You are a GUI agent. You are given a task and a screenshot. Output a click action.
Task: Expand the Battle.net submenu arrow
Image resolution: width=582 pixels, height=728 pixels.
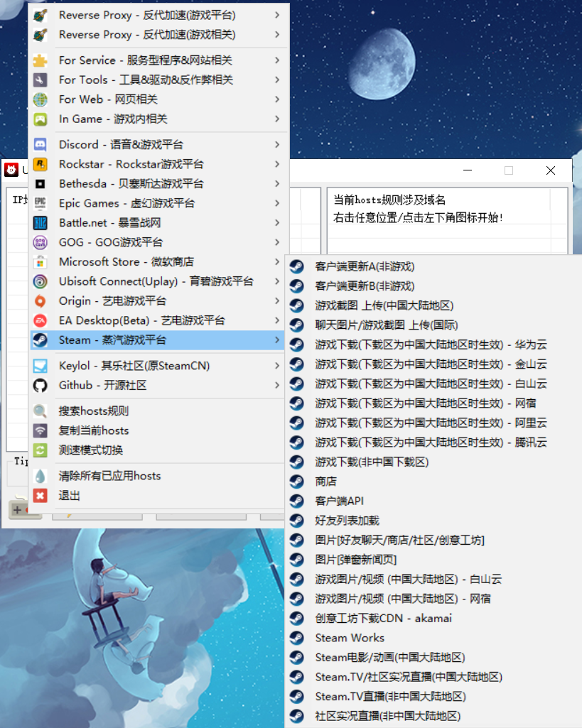(x=277, y=223)
